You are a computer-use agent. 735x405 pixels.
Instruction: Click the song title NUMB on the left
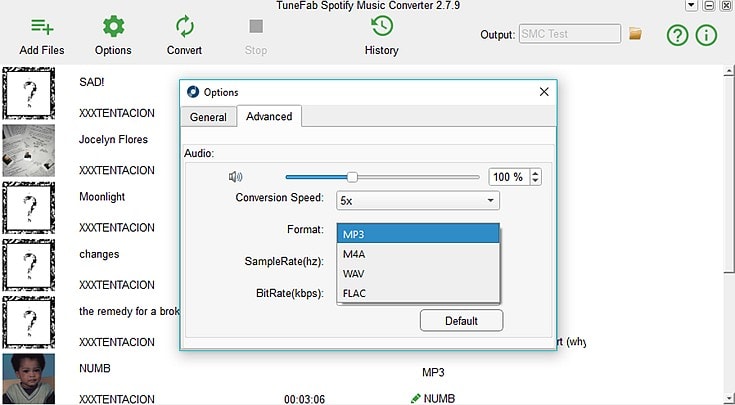coord(95,368)
